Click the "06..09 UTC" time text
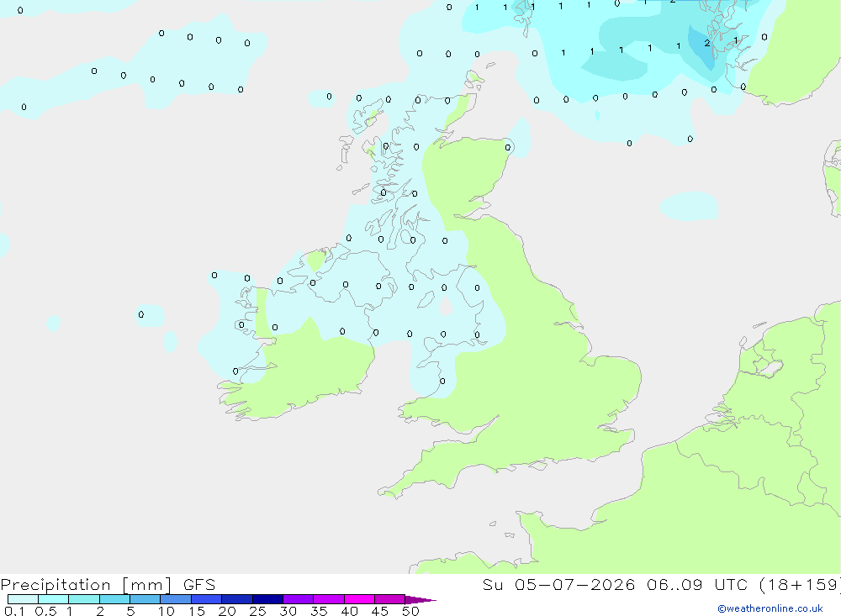Image resolution: width=841 pixels, height=616 pixels. (697, 585)
